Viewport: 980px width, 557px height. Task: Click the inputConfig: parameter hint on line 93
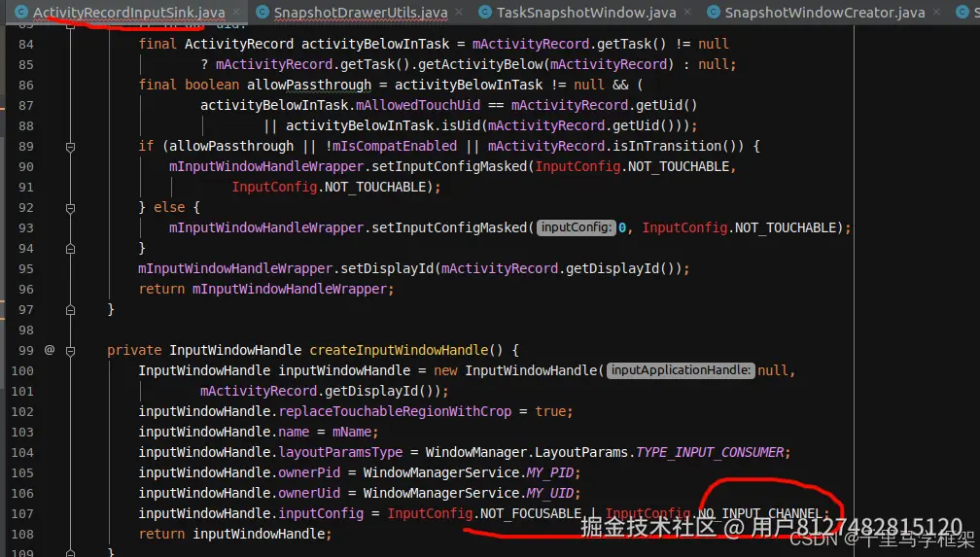[576, 227]
